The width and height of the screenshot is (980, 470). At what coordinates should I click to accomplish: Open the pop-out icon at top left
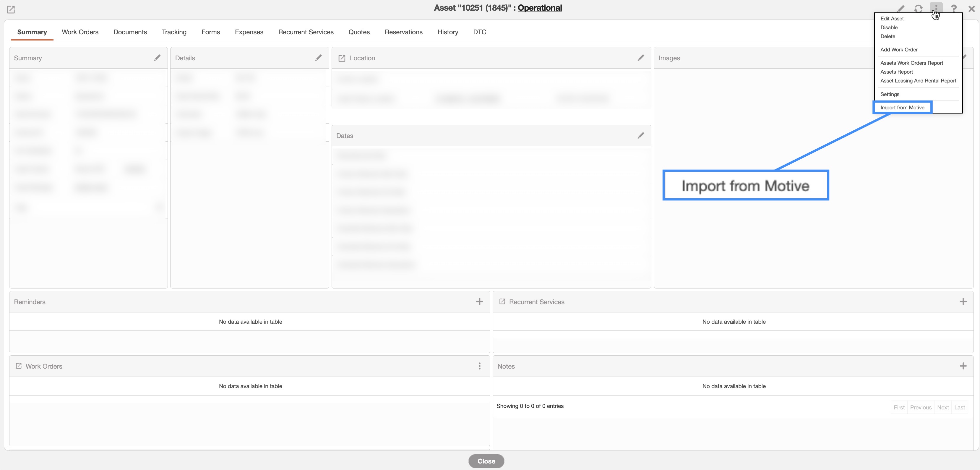pos(11,9)
